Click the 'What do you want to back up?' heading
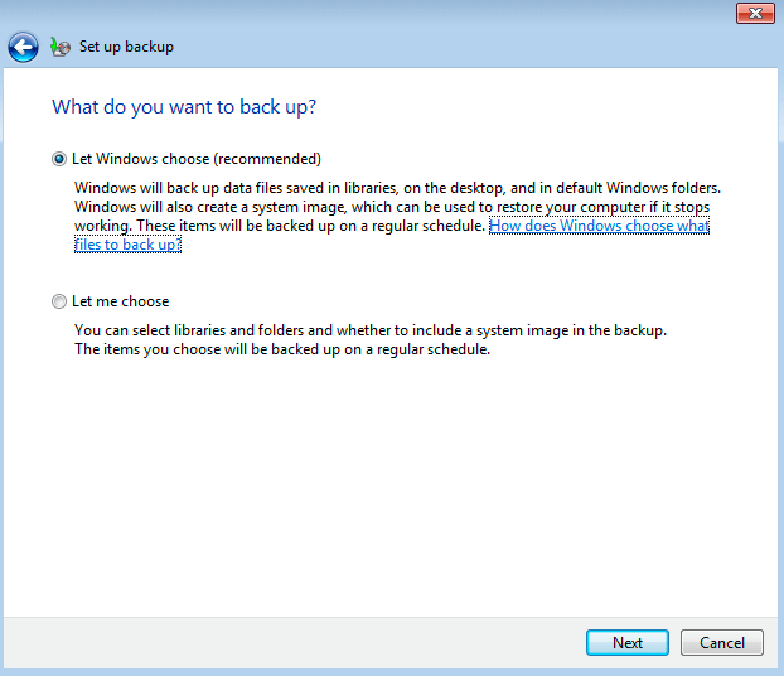 pos(184,107)
